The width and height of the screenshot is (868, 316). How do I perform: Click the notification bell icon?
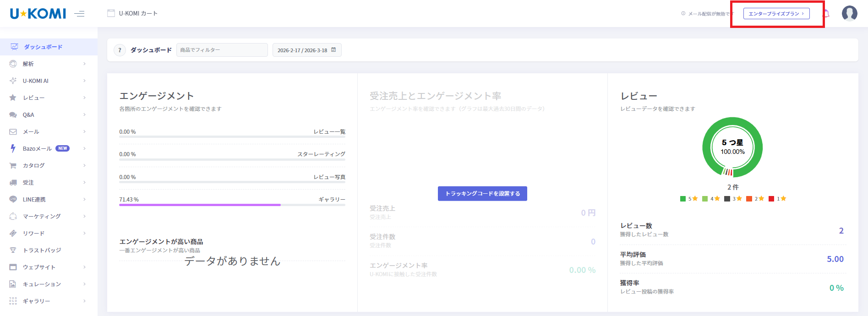tap(827, 13)
